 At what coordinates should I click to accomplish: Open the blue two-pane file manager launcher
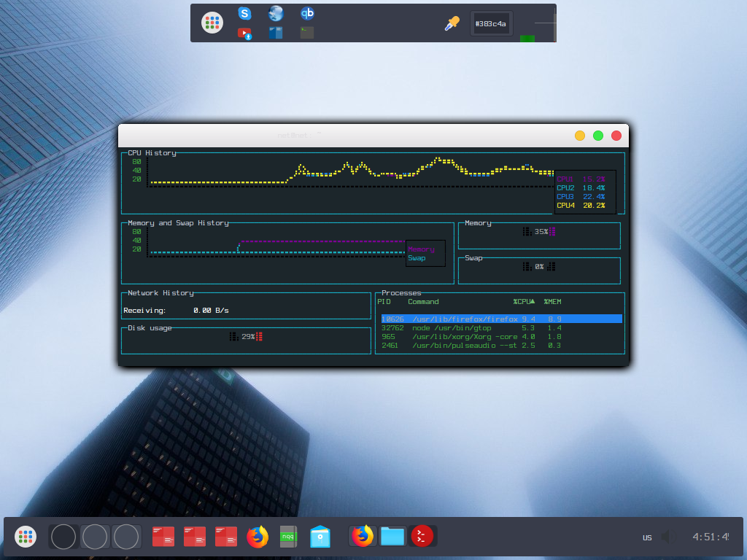coord(276,32)
